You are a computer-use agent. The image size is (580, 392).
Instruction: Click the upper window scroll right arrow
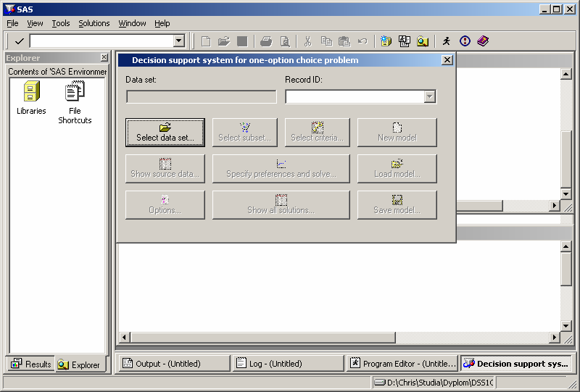pos(554,206)
